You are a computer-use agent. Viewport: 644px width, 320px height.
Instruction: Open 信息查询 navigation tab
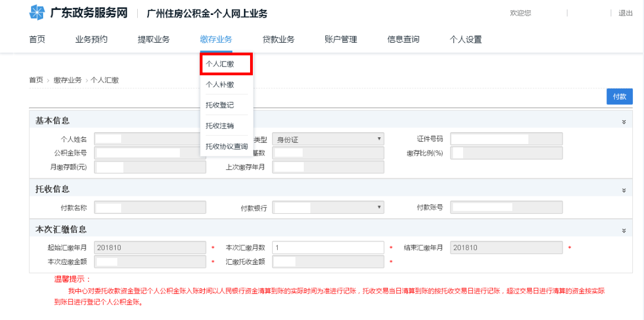point(403,39)
